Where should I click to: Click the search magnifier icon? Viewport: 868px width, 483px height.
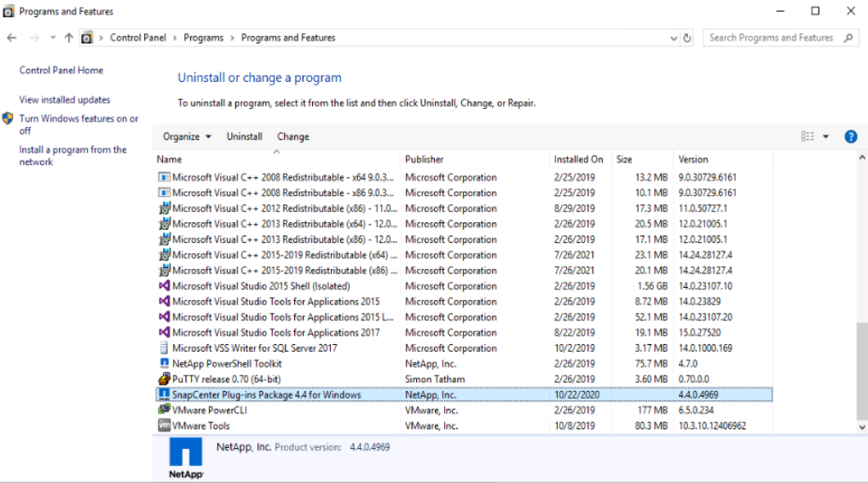[848, 38]
